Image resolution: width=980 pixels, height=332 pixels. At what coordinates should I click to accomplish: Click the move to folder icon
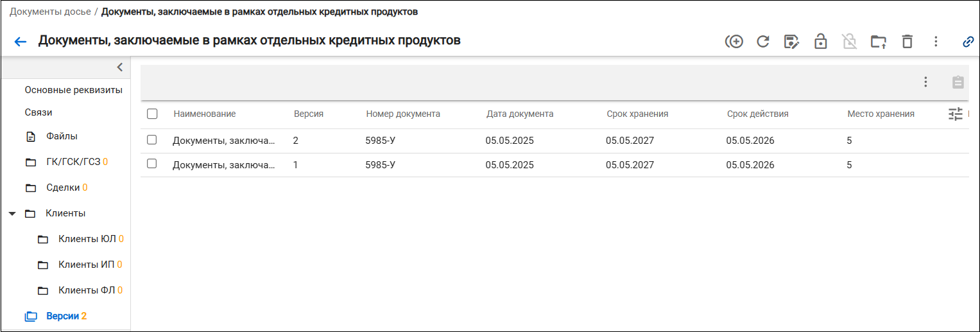(878, 42)
